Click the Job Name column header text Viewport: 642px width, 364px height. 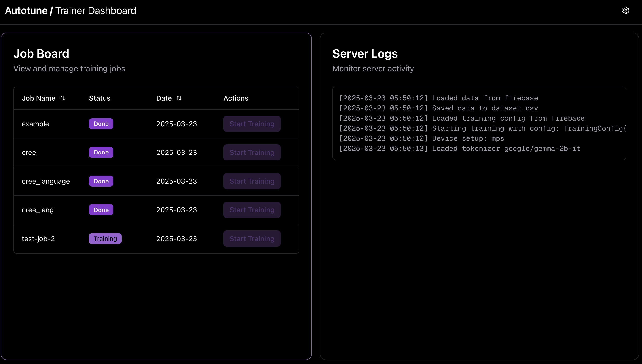coord(39,98)
